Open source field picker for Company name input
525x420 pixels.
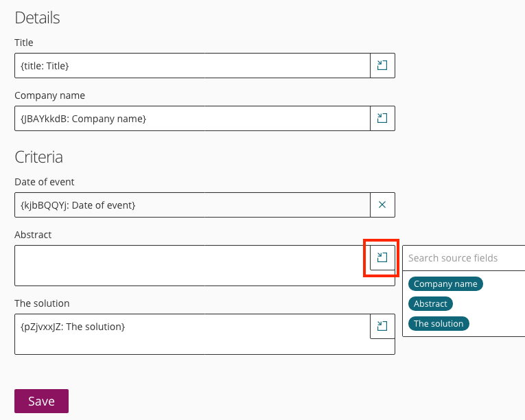point(382,118)
